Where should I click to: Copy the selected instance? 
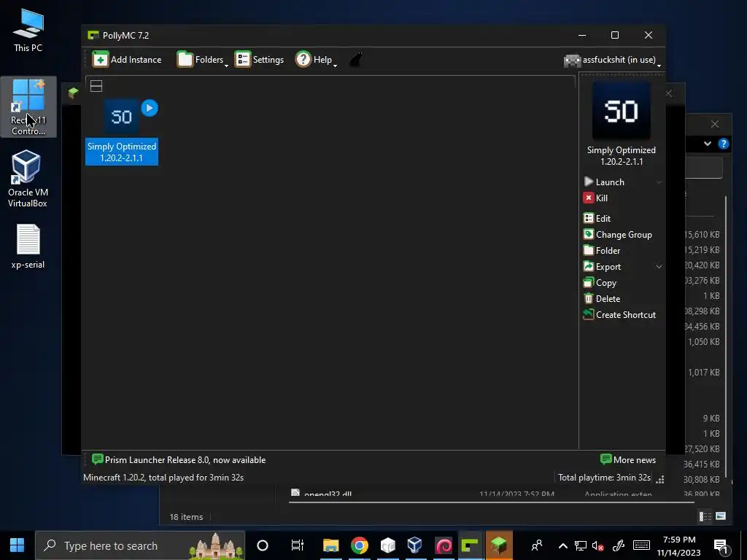[600, 283]
